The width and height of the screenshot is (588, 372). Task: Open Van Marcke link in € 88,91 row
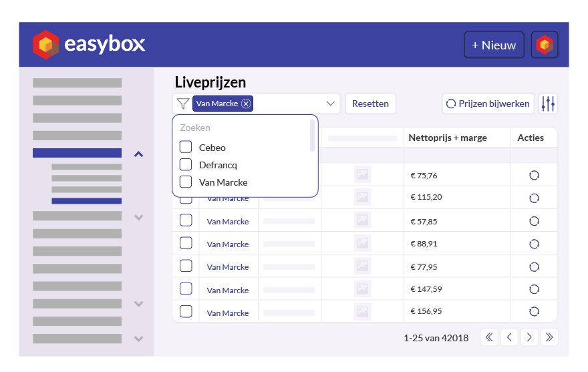(228, 244)
